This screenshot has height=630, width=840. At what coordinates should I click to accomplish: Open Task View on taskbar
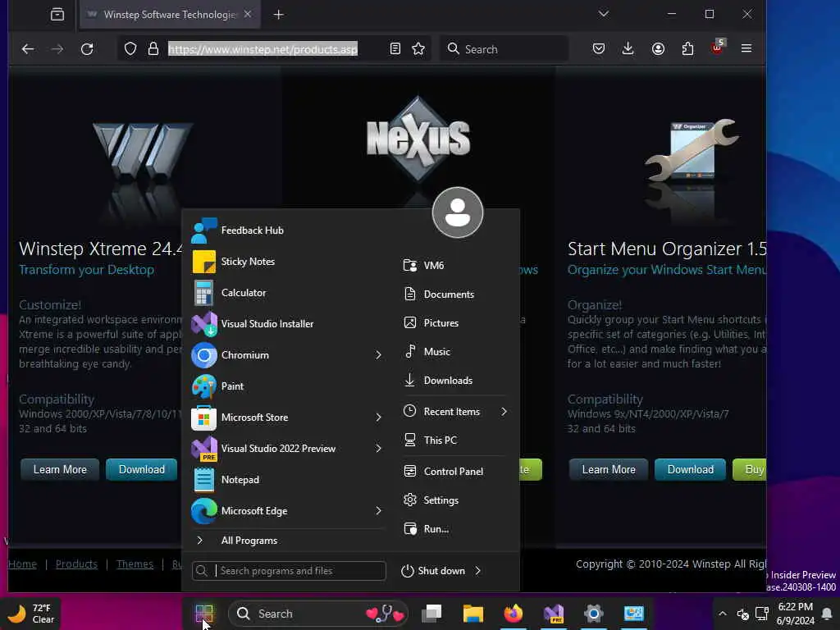431,614
